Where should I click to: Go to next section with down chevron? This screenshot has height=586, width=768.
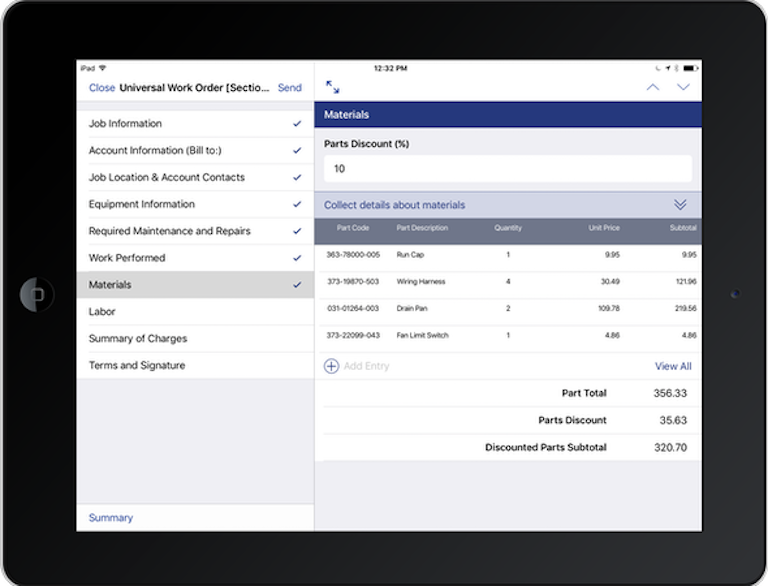(683, 88)
